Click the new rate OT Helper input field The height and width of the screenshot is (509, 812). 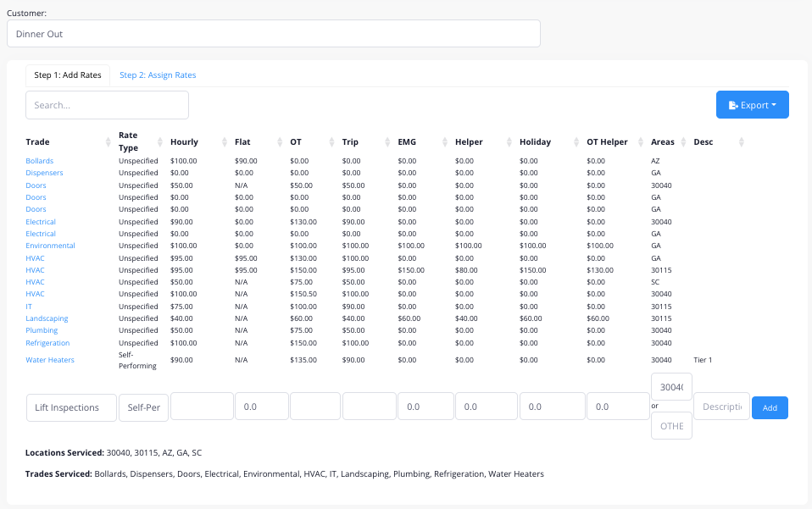(x=618, y=406)
